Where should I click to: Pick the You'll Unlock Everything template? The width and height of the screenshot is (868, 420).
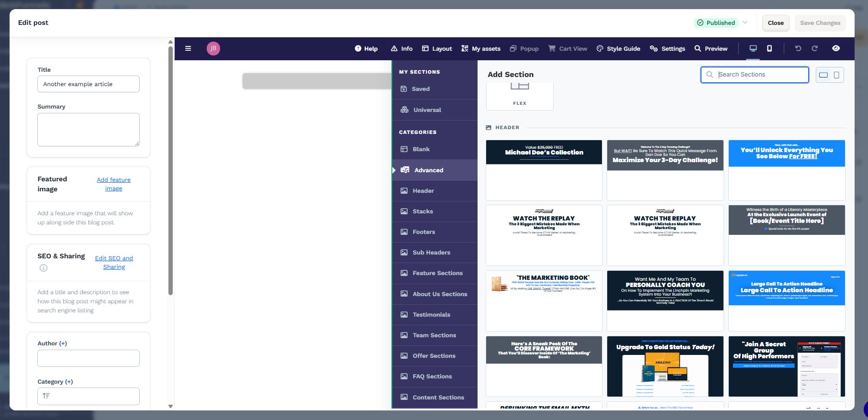[x=787, y=170]
